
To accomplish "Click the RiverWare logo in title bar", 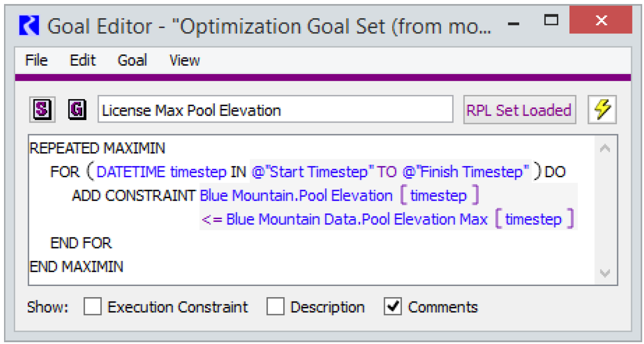I will (29, 26).
